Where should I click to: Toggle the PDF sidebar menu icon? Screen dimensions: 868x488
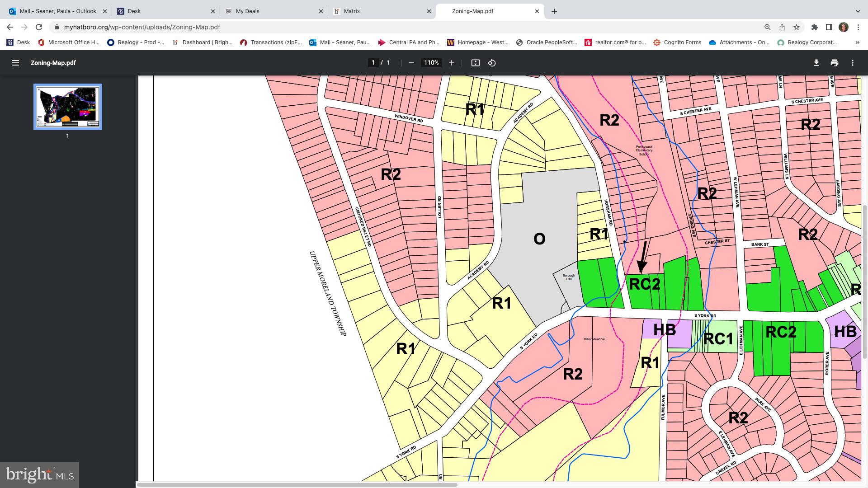click(x=15, y=63)
